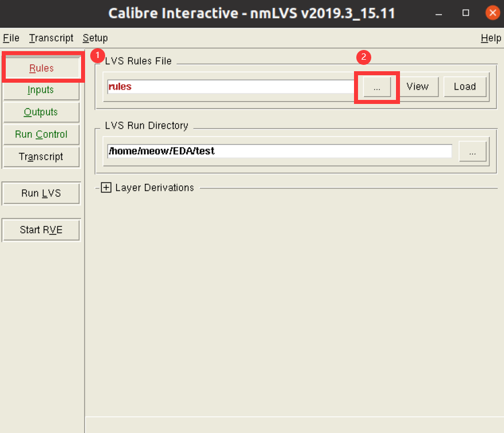Open the File menu
This screenshot has width=504, height=433.
click(x=10, y=38)
